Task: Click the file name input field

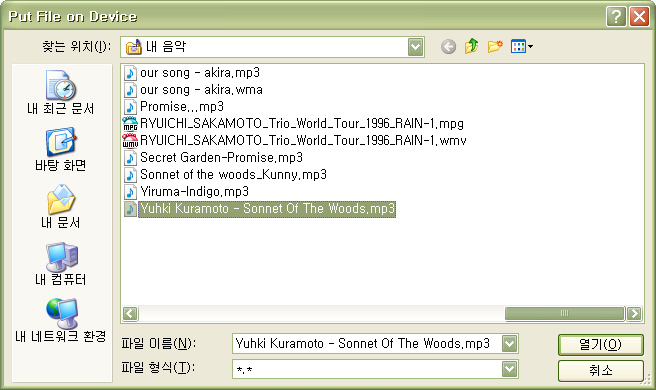Action: coord(367,344)
